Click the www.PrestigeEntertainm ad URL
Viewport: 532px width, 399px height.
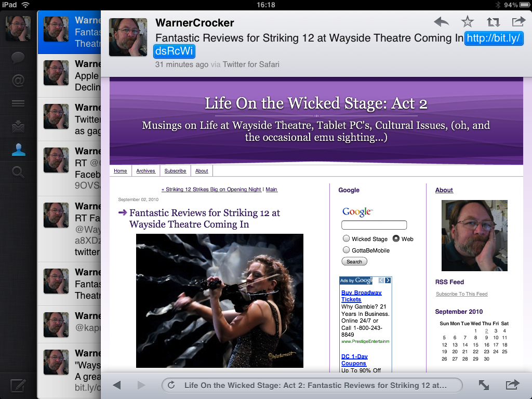(x=365, y=341)
